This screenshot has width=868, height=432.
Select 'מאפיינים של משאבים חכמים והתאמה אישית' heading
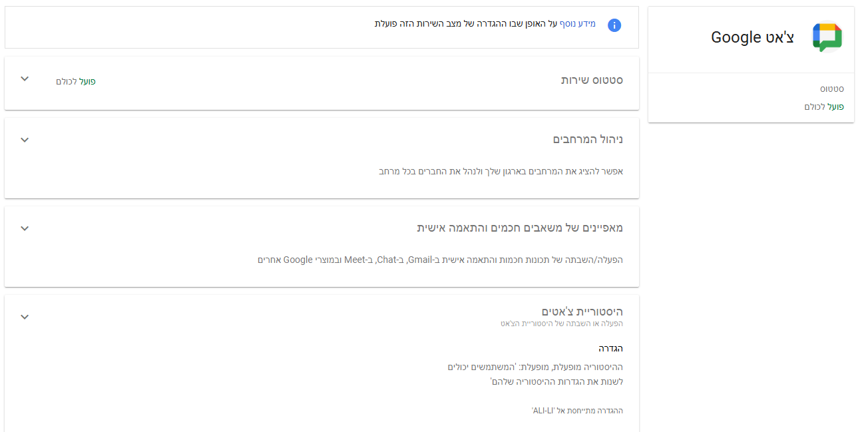tap(519, 228)
